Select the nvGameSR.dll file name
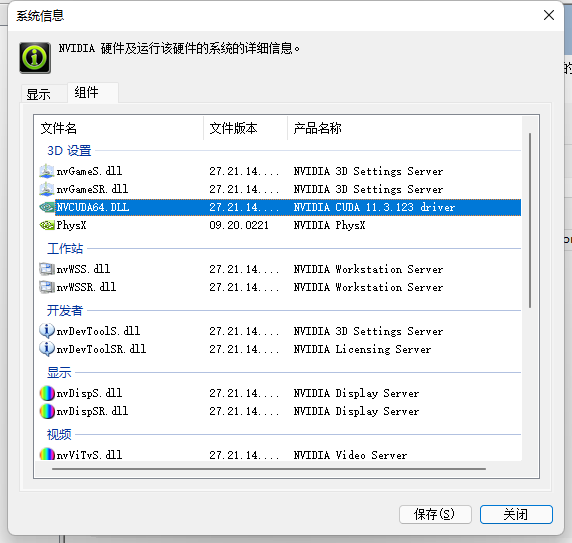Screen dimensions: 572x543 click(92, 189)
